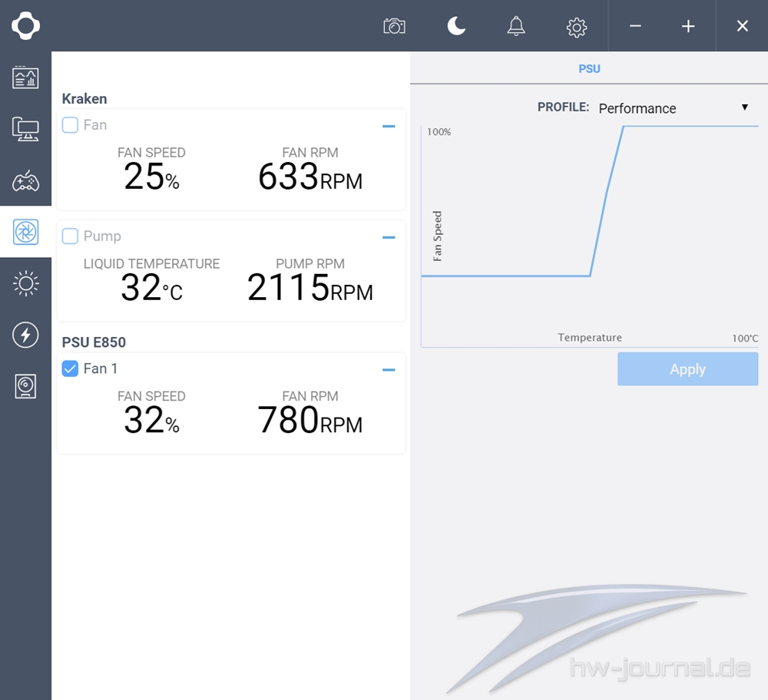Image resolution: width=768 pixels, height=700 pixels.
Task: Open the lighting sun sidebar icon
Action: [x=25, y=283]
